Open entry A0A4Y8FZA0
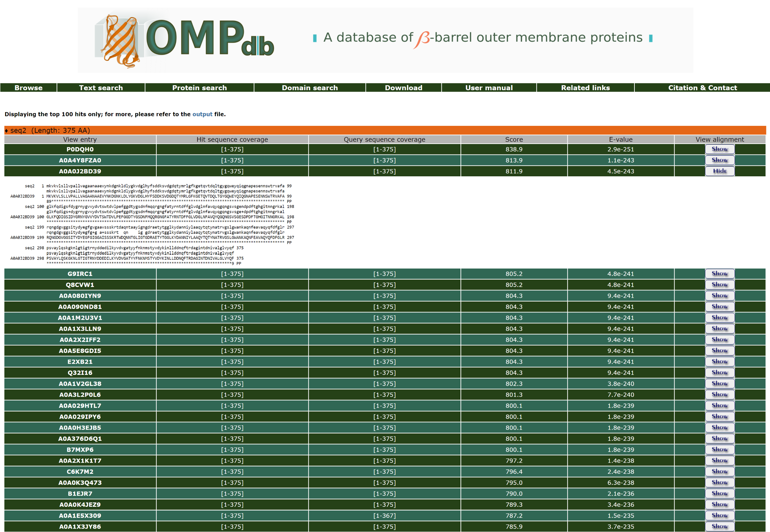770x532 pixels. pos(80,161)
